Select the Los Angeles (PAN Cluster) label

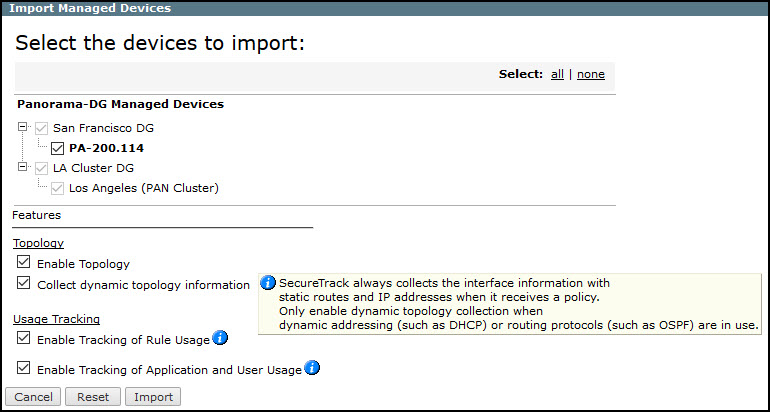click(143, 188)
